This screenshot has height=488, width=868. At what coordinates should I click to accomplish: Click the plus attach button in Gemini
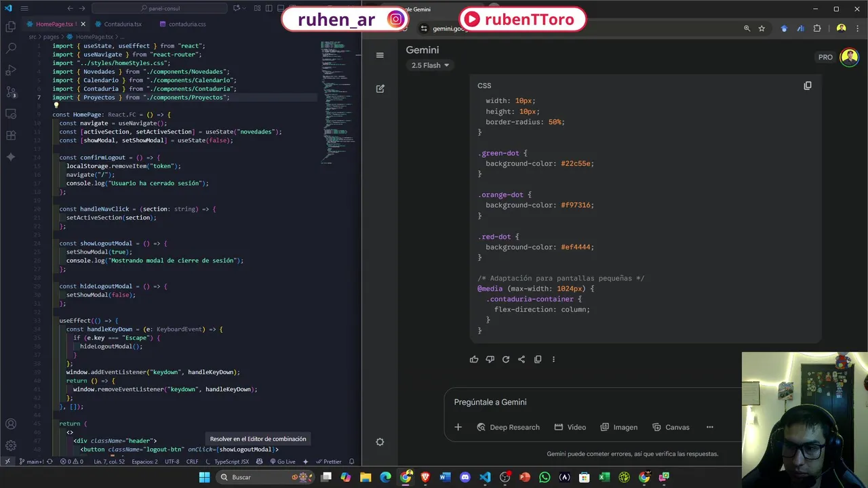[458, 427]
